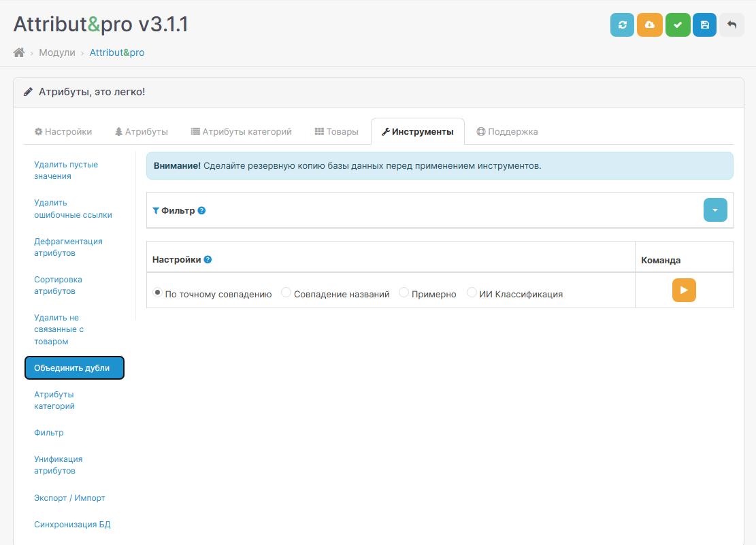Image resolution: width=756 pixels, height=545 pixels.
Task: Click the orange cloud download button
Action: (649, 24)
